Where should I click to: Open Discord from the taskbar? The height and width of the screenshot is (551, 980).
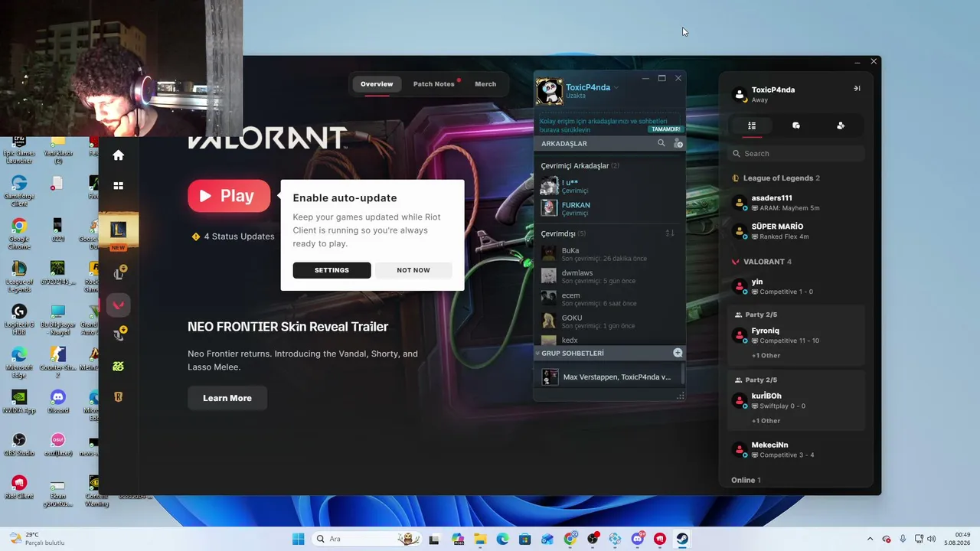click(637, 539)
